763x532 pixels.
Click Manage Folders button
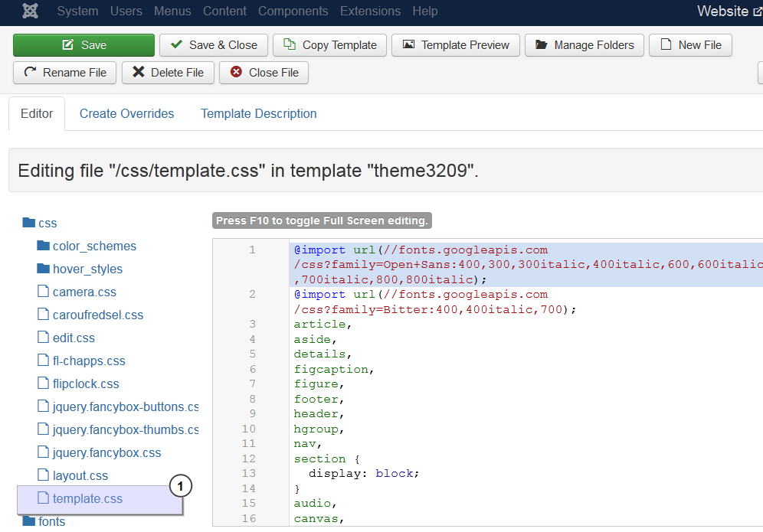click(585, 44)
